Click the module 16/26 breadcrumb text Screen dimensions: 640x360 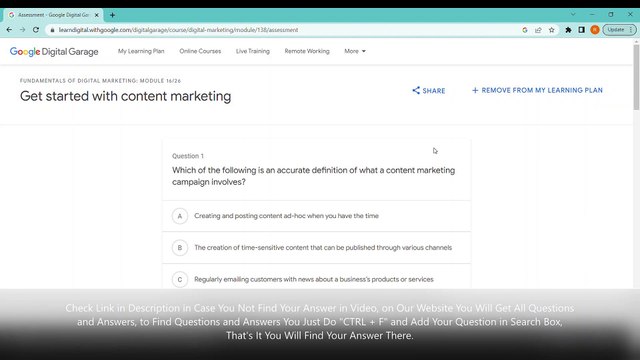point(100,81)
